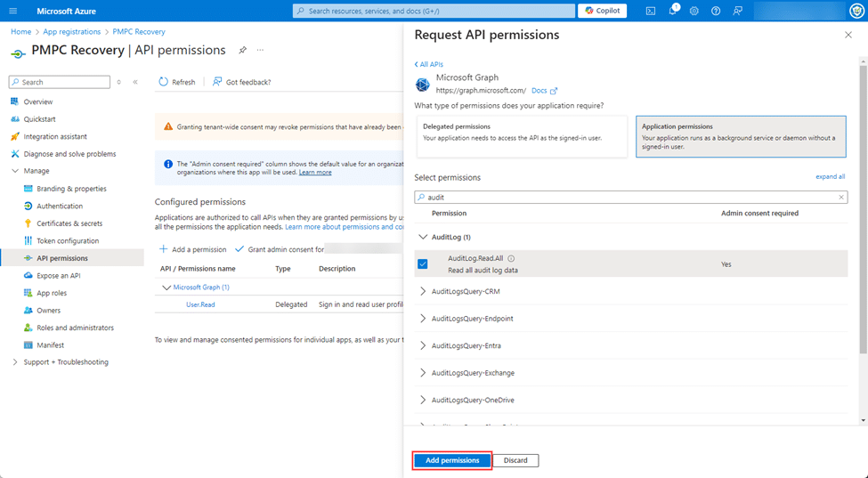Open Token configuration in sidebar

(67, 241)
